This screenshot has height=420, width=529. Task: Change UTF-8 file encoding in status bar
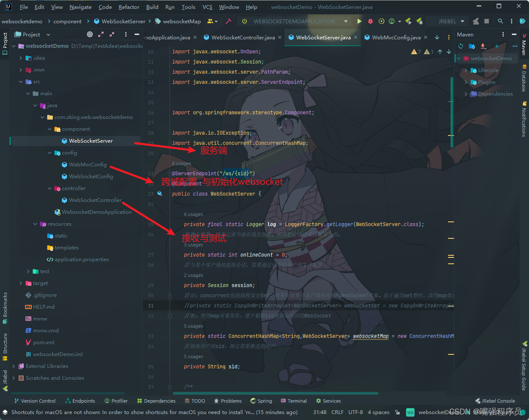pyautogui.click(x=356, y=412)
